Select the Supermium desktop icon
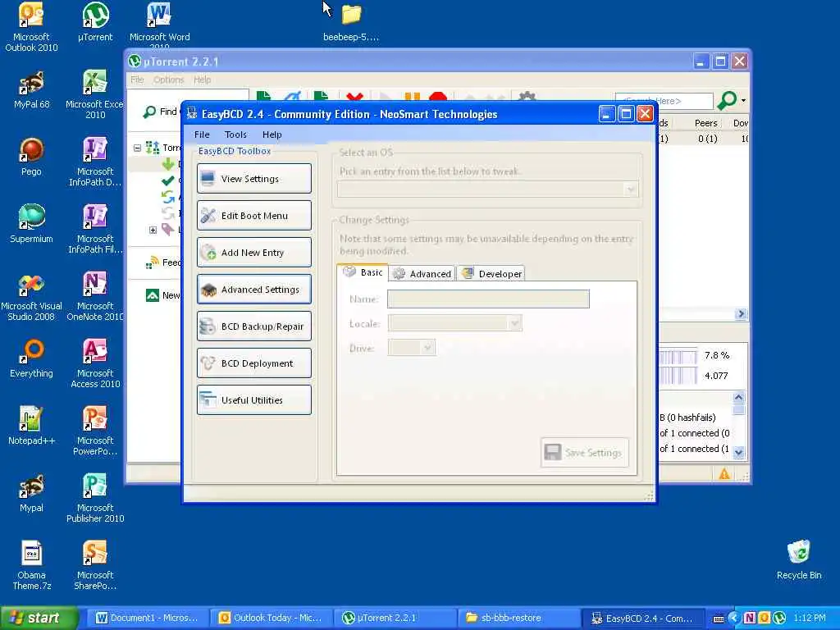Screen dimensions: 840x630 point(31,225)
